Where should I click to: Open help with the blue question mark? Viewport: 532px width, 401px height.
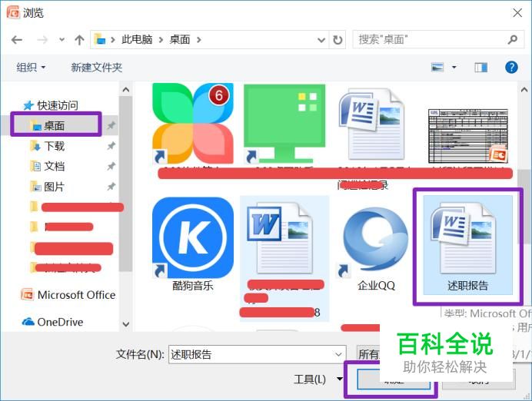511,67
